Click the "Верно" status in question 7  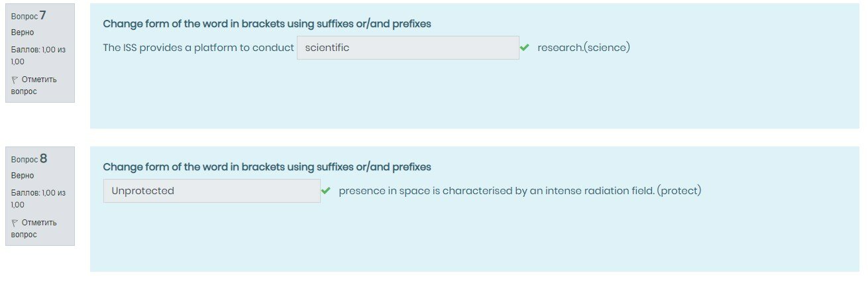[x=23, y=32]
